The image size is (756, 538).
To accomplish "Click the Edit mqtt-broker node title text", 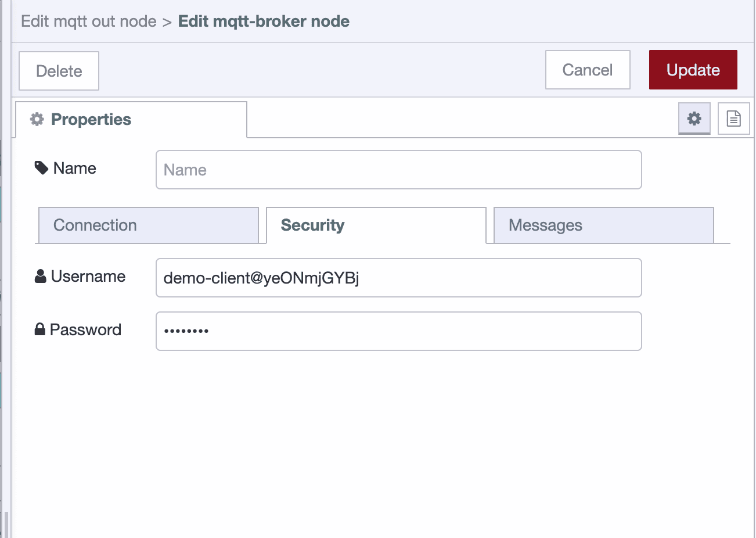I will click(x=264, y=21).
